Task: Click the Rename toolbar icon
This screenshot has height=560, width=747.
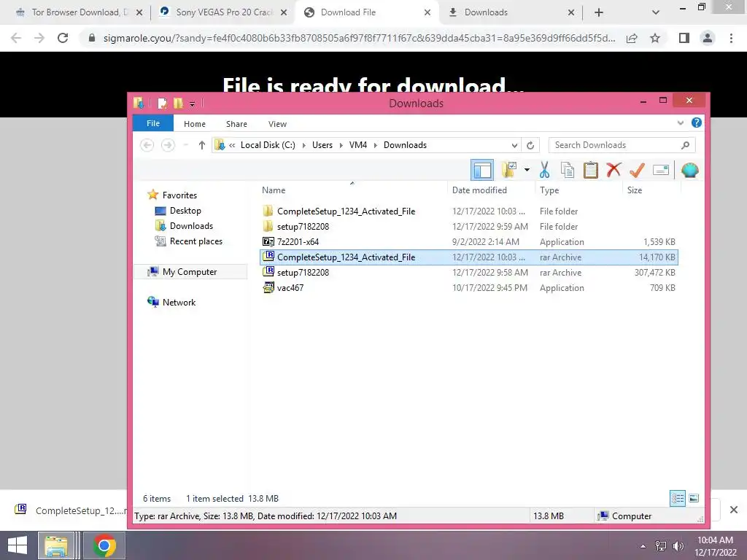Action: click(x=661, y=169)
